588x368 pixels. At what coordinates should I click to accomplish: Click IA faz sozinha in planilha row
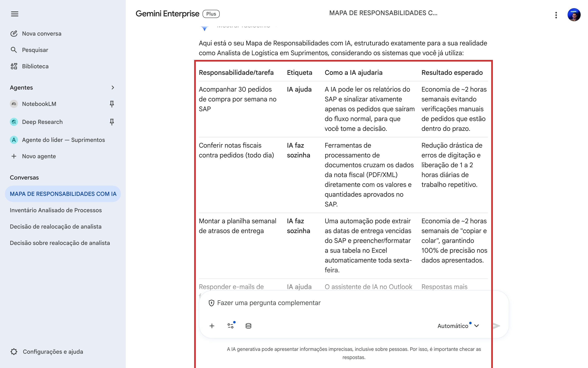298,226
